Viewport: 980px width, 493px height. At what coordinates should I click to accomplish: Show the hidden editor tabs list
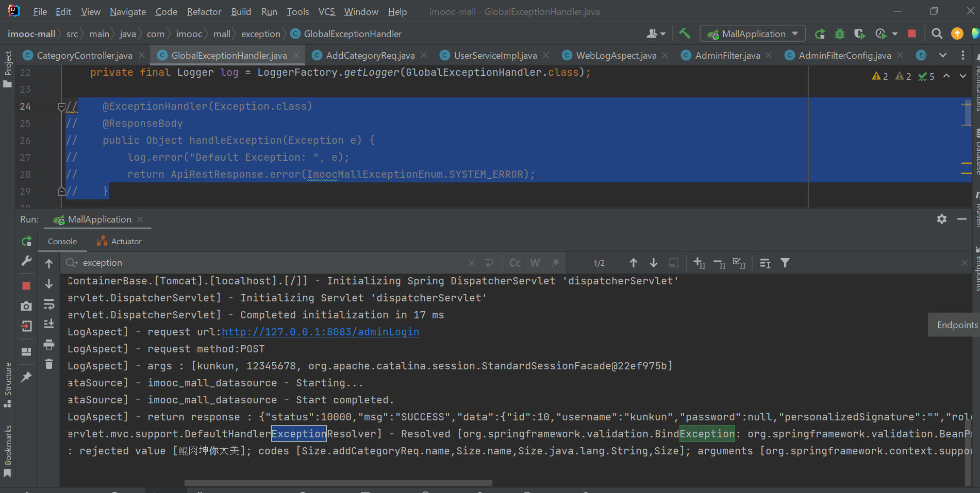point(943,55)
